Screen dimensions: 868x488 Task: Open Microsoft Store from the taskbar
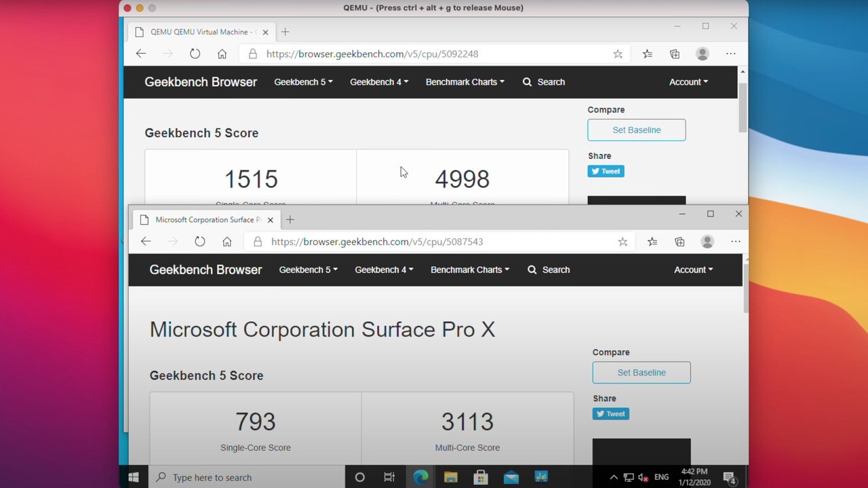tap(481, 477)
